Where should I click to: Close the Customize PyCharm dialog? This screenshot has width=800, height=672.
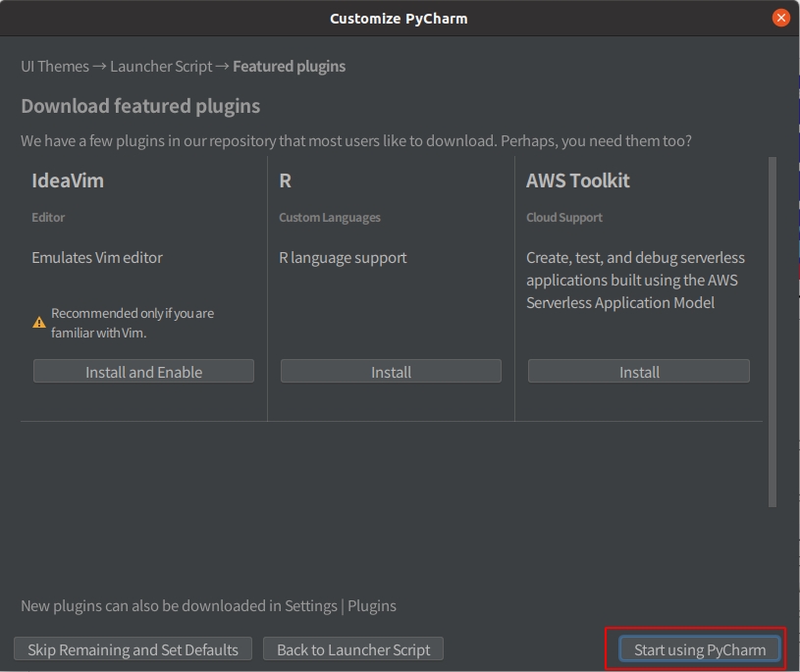tap(780, 18)
